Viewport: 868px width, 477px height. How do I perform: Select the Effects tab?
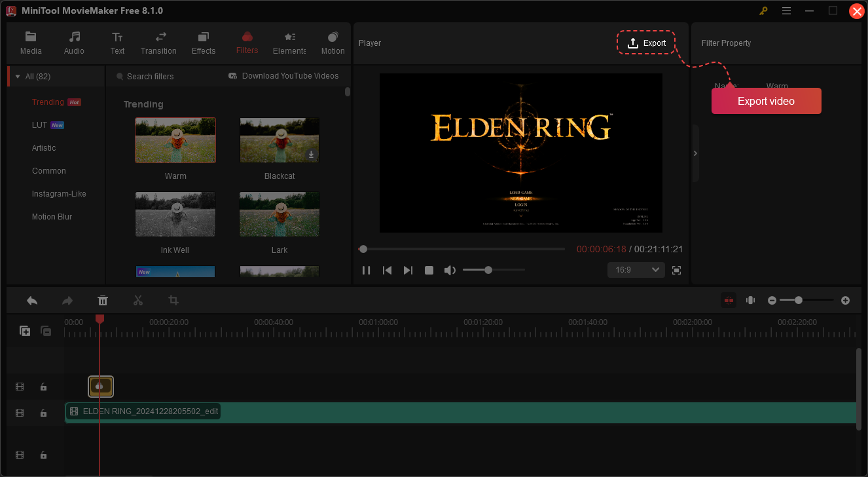tap(204, 43)
